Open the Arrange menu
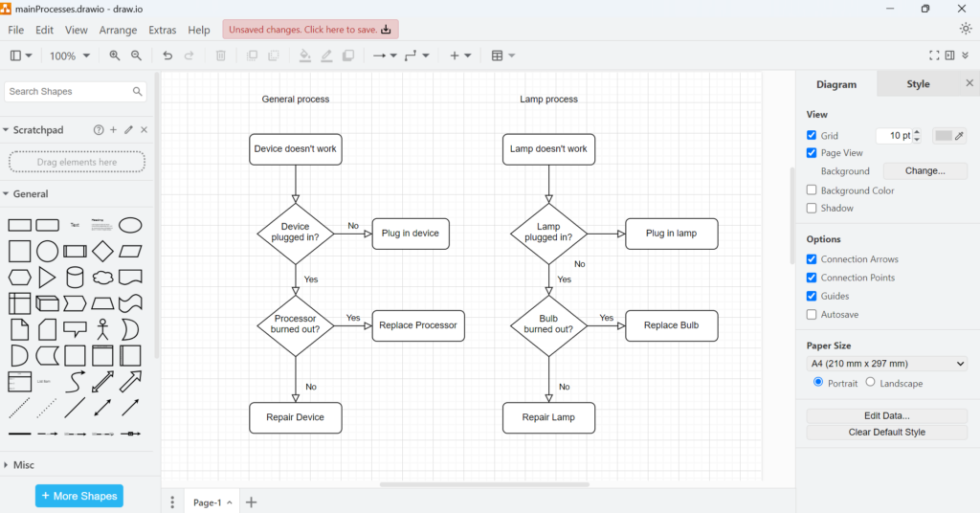 tap(118, 31)
